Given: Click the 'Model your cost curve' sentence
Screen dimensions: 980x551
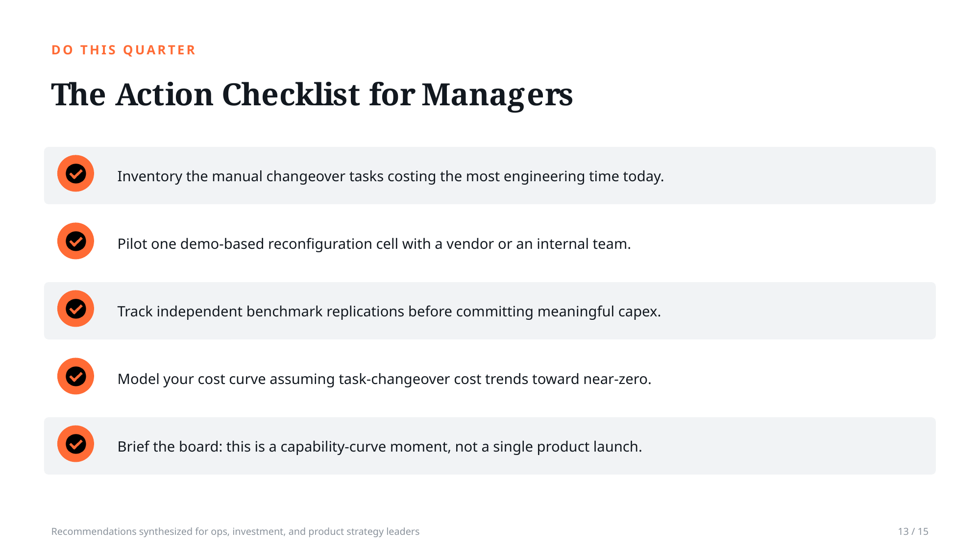Looking at the screenshot, I should pyautogui.click(x=384, y=379).
